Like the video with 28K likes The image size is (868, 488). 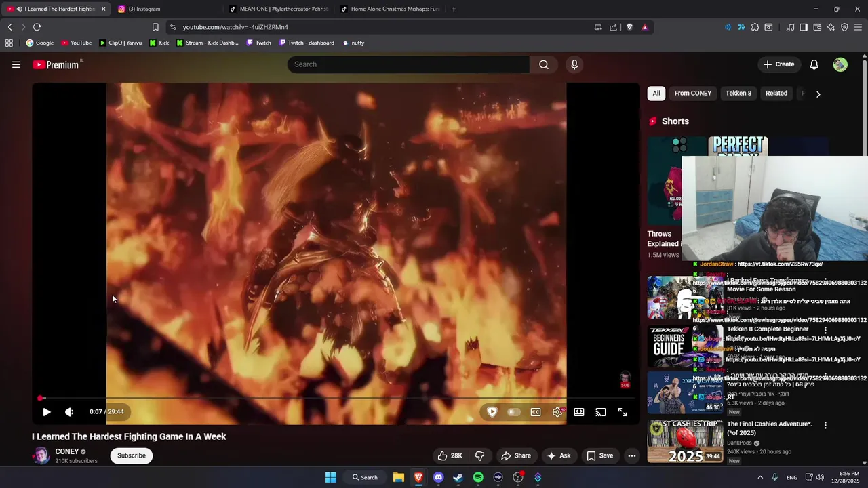pyautogui.click(x=450, y=455)
